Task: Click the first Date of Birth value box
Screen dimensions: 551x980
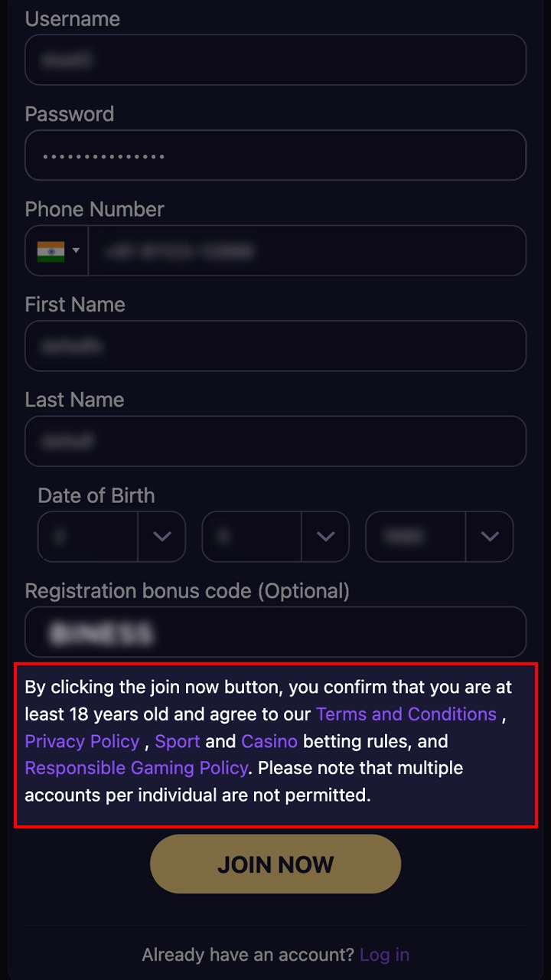Action: tap(88, 537)
